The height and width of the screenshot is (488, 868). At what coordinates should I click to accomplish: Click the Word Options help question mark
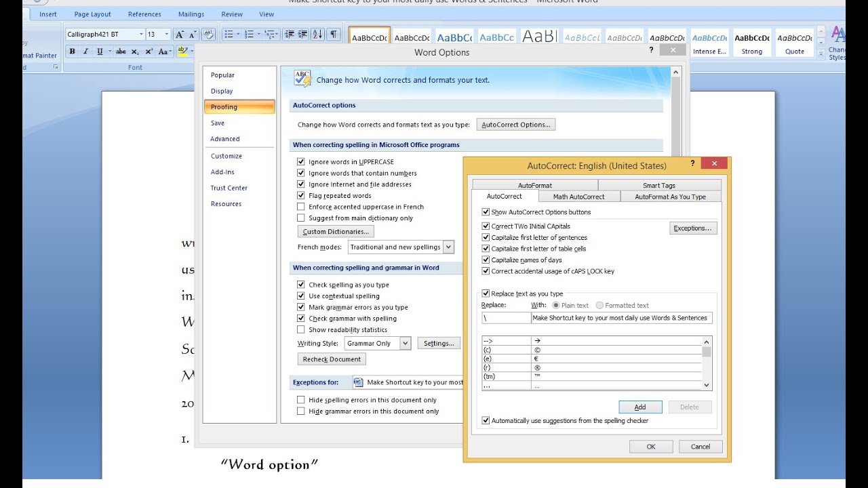tap(652, 49)
